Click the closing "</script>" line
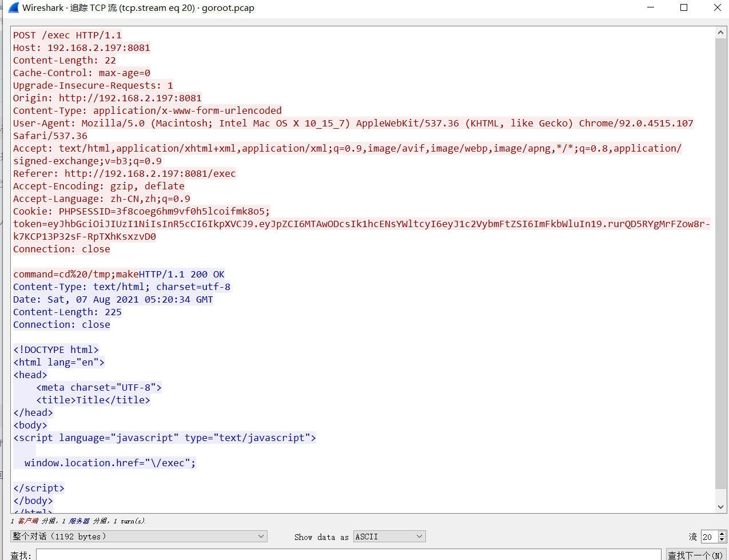 tap(39, 488)
